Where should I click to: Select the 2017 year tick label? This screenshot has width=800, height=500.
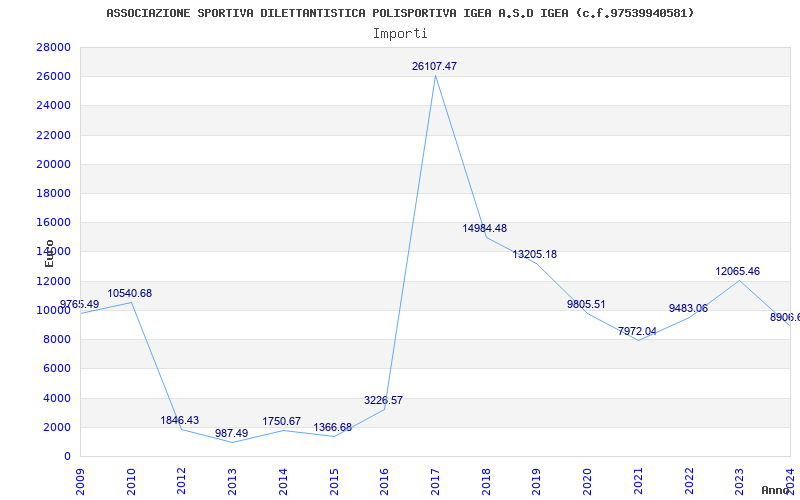coord(435,482)
